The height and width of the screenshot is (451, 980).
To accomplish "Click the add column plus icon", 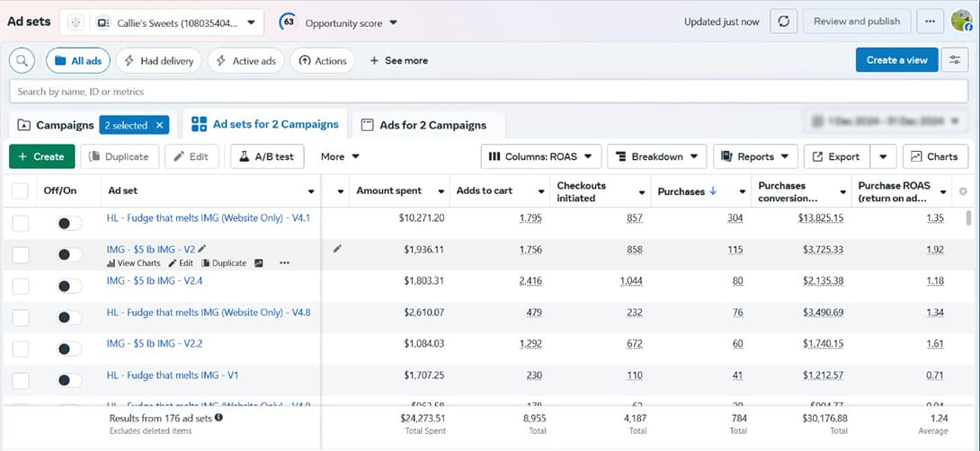I will (964, 191).
